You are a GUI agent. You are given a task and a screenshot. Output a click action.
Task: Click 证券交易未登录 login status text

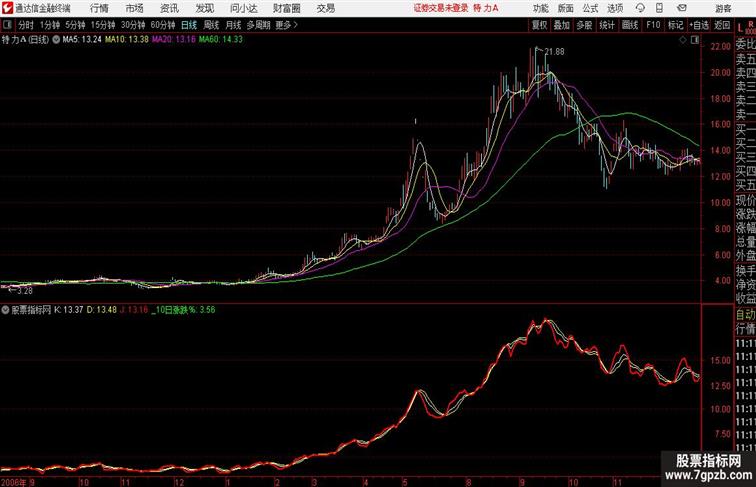tap(441, 8)
